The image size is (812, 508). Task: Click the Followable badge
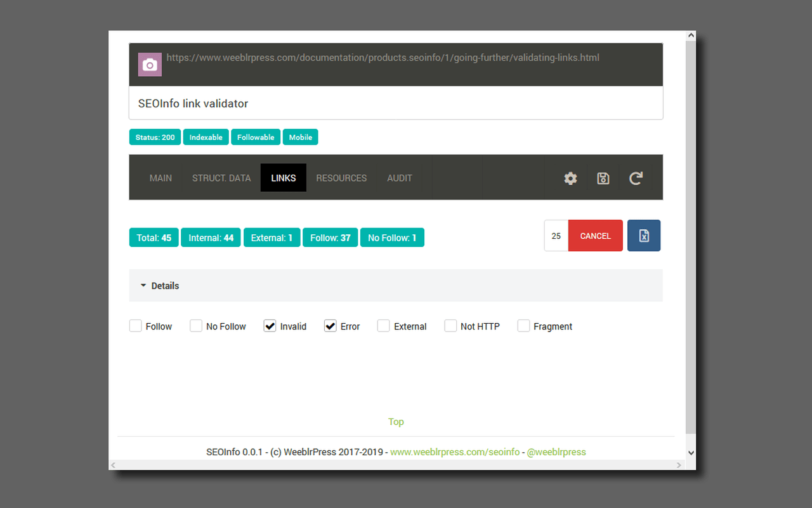pos(256,137)
